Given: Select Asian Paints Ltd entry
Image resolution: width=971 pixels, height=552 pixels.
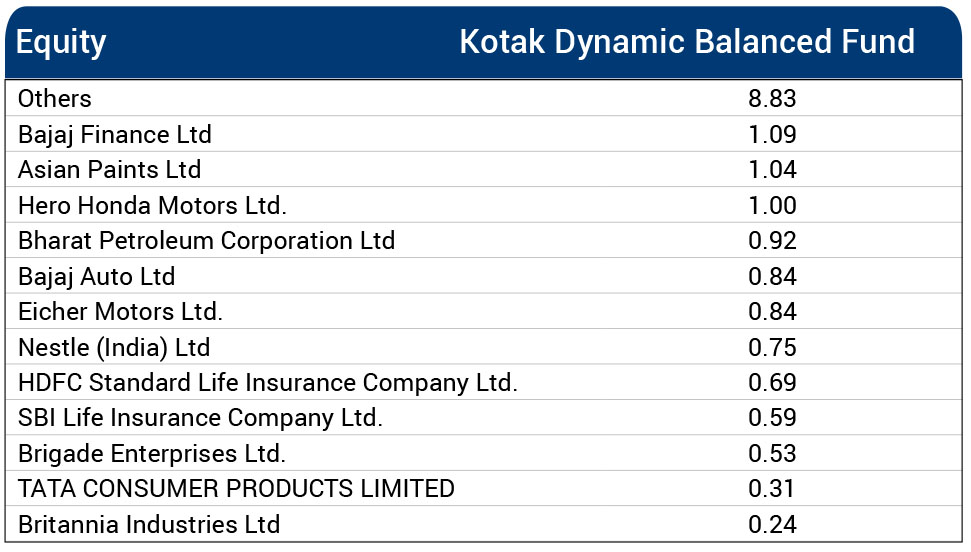Looking at the screenshot, I should (110, 169).
